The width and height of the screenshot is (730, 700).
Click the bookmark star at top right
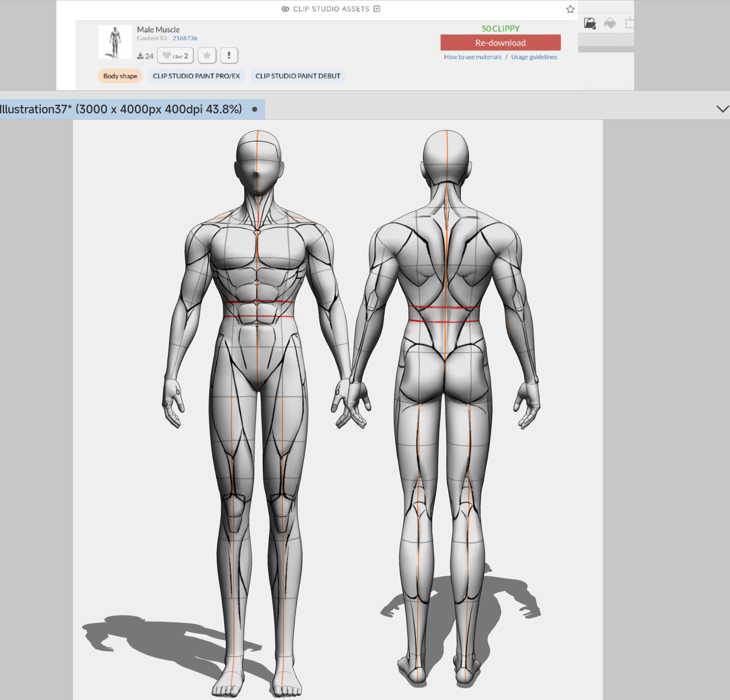[570, 9]
